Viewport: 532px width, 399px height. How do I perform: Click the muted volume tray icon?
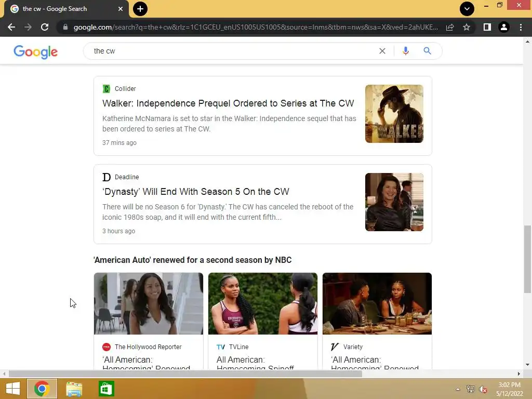[483, 389]
